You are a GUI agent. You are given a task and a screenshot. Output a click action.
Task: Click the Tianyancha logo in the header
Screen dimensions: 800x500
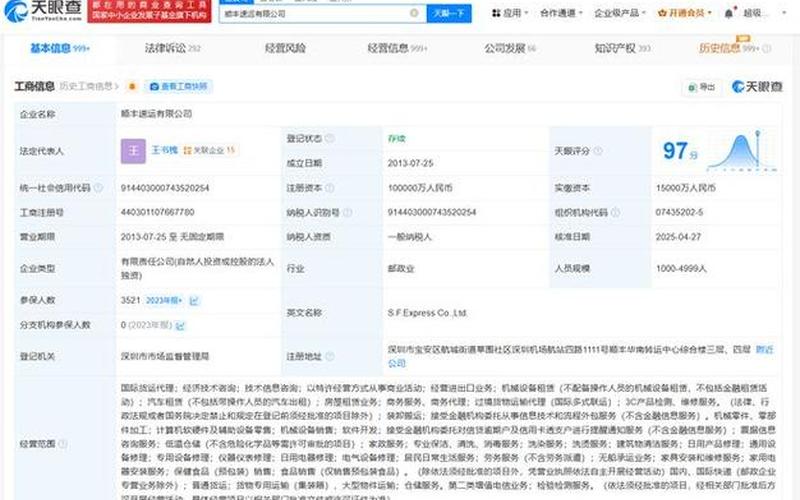tap(43, 10)
